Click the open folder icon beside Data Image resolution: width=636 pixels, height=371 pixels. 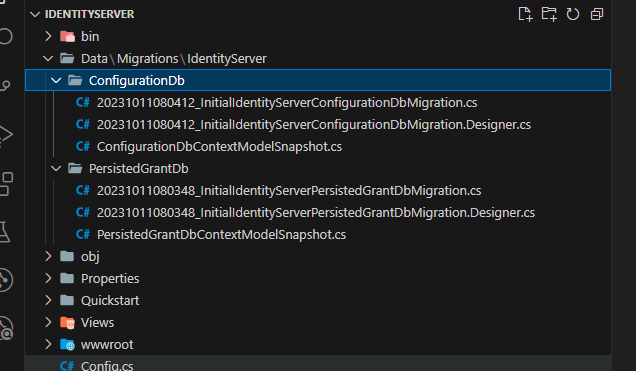pyautogui.click(x=67, y=59)
